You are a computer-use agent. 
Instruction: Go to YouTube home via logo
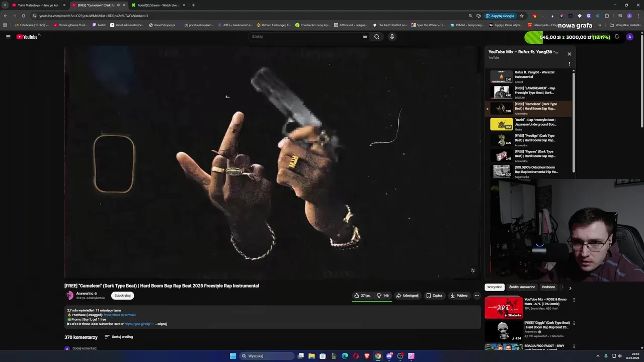(27, 37)
